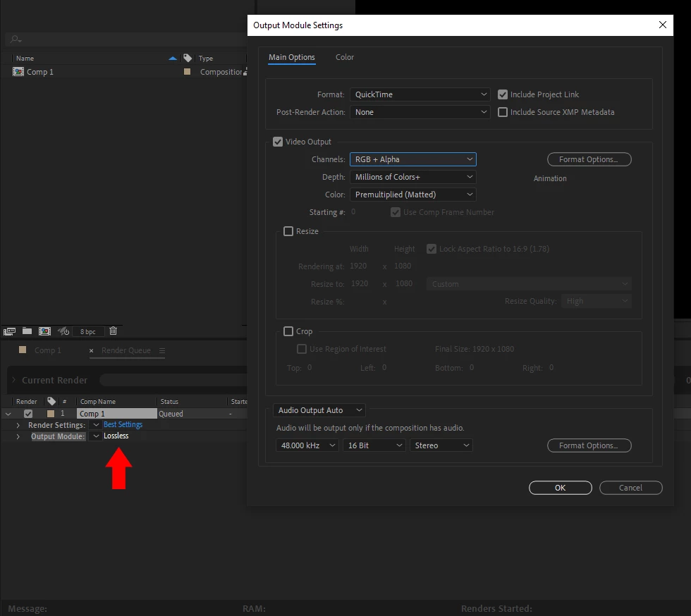The image size is (691, 616).
Task: Click the Comp 1 label color swatch in Project panel
Action: [188, 71]
